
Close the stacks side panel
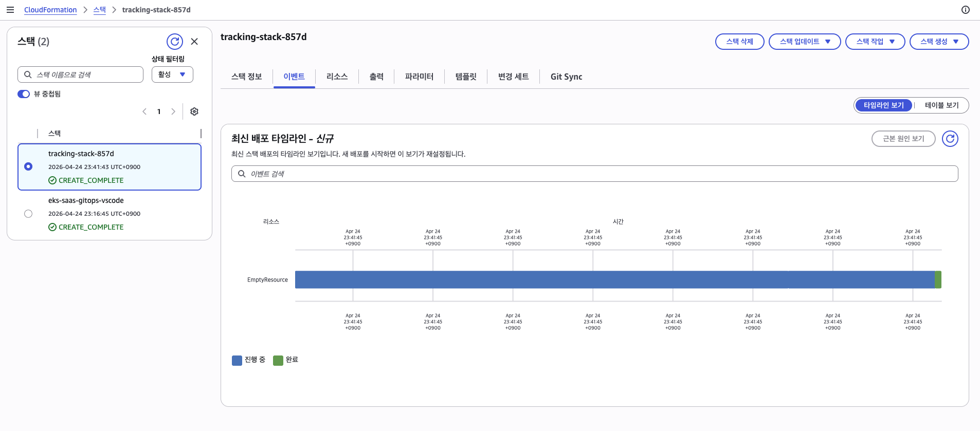tap(194, 42)
